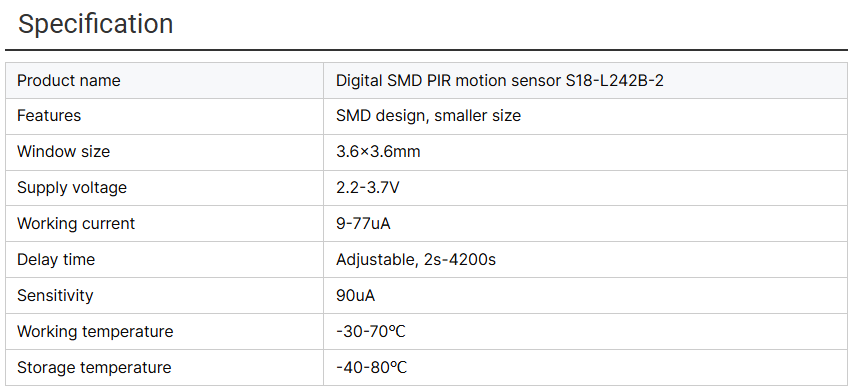Select the Product name label cell
The image size is (851, 390).
coord(164,80)
